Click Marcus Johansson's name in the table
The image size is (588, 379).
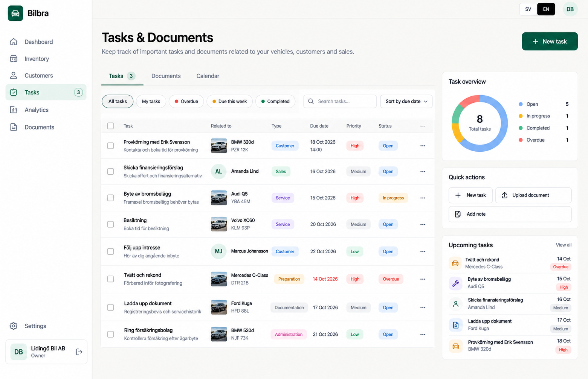249,251
